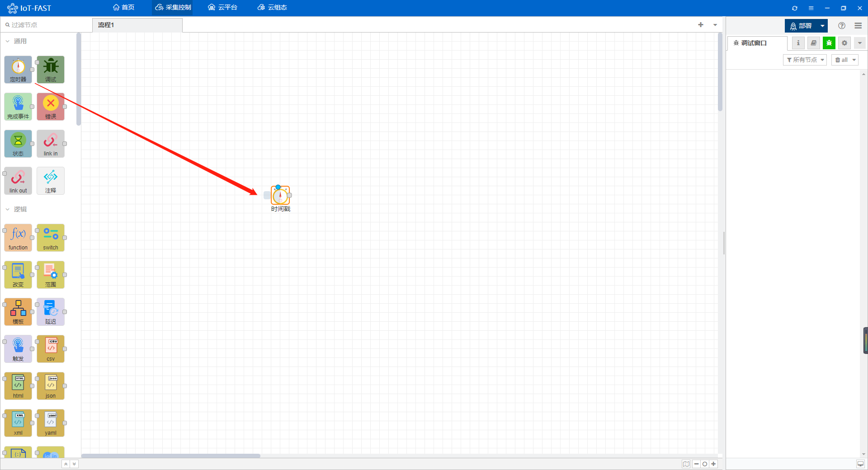Open the sidebar tabs dropdown arrow
This screenshot has height=470, width=868.
pyautogui.click(x=860, y=43)
